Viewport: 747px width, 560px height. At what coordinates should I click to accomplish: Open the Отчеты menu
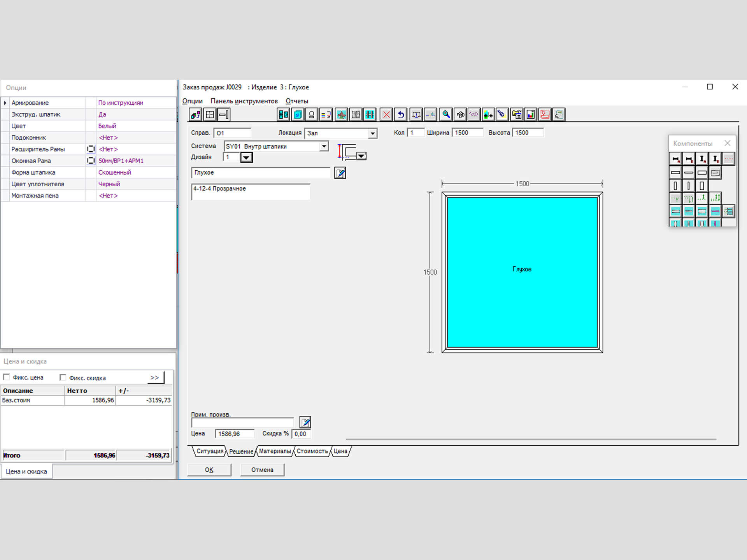click(296, 101)
